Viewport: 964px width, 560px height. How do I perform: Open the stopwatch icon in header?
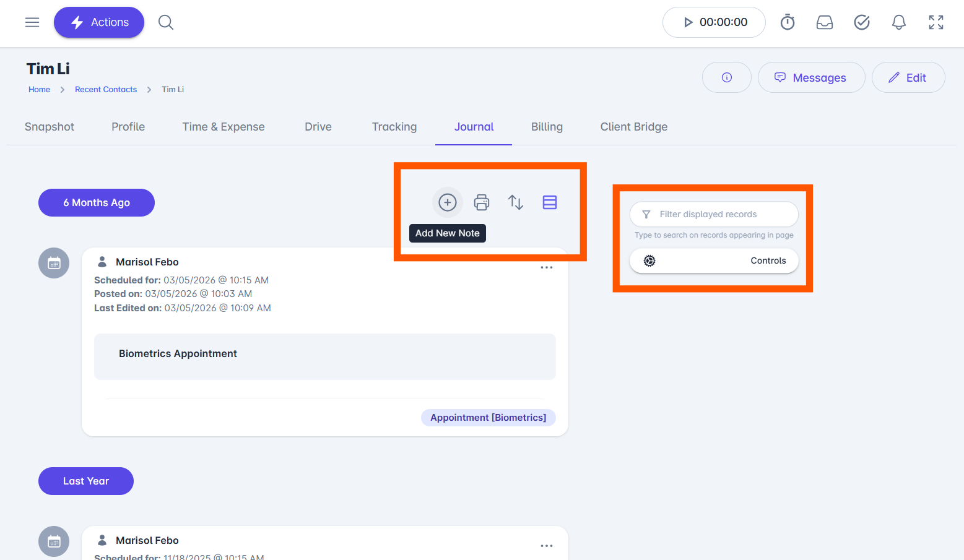tap(788, 22)
